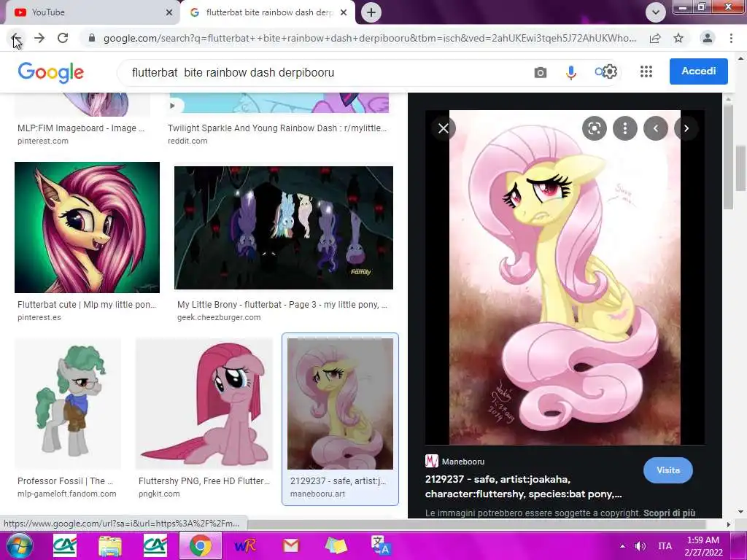Open the preview's three-dot options
747x560 pixels.
coord(624,128)
